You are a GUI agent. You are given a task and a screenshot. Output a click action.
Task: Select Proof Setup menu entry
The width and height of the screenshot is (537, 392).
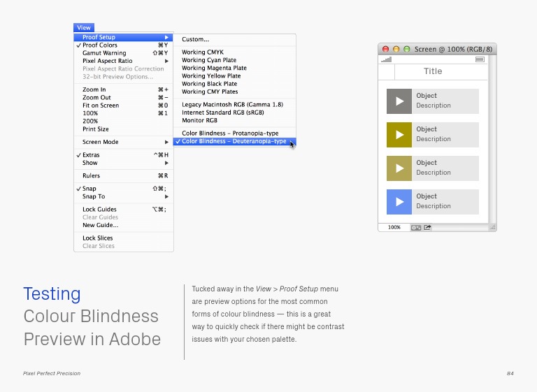point(123,37)
